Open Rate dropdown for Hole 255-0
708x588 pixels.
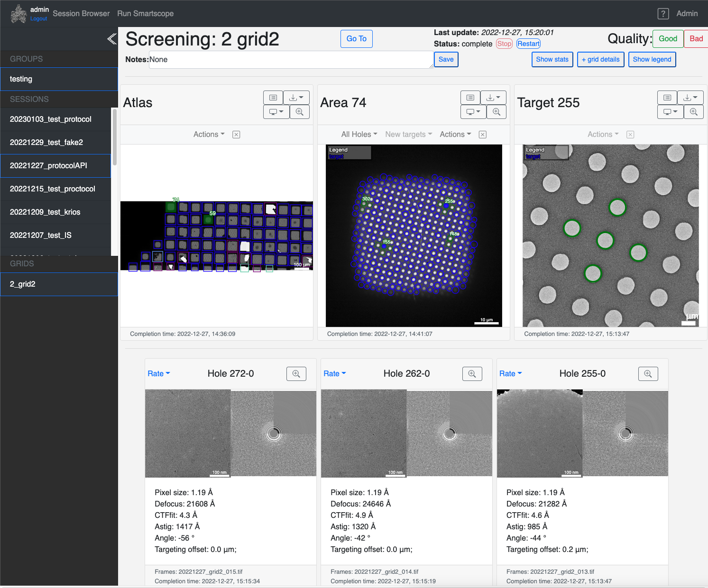pos(511,374)
